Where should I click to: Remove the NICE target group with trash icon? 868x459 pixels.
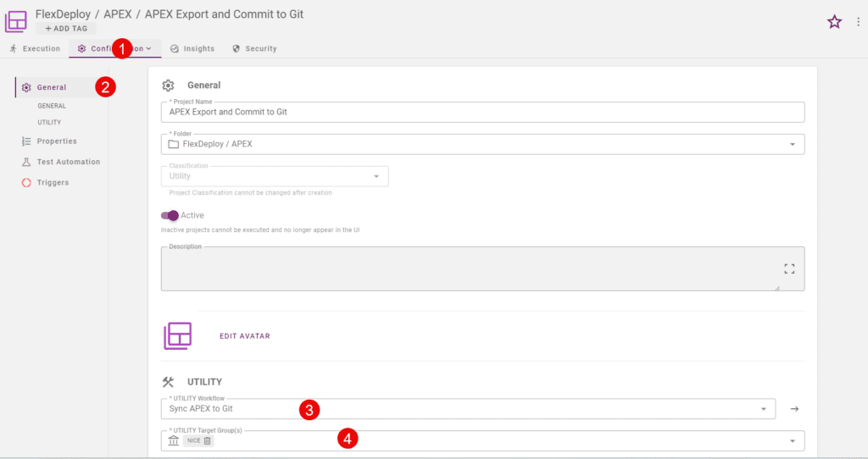pyautogui.click(x=207, y=440)
